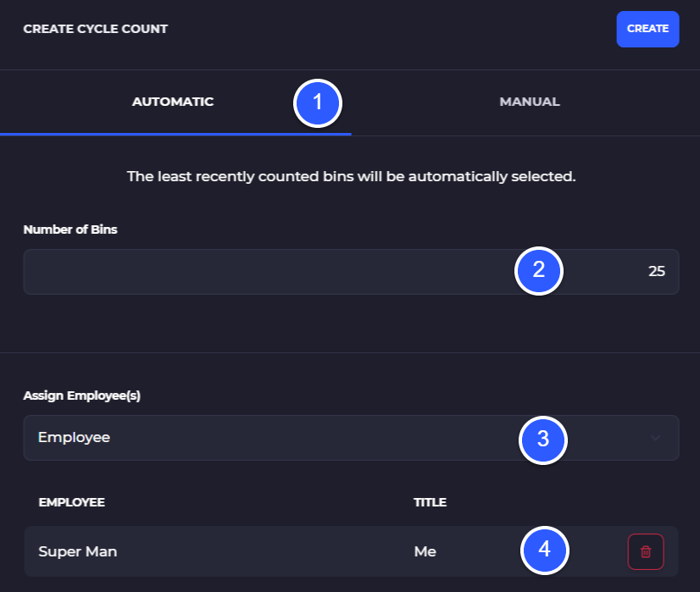Screen dimensions: 700x592
Task: Click the TITLE column header
Action: [x=430, y=502]
